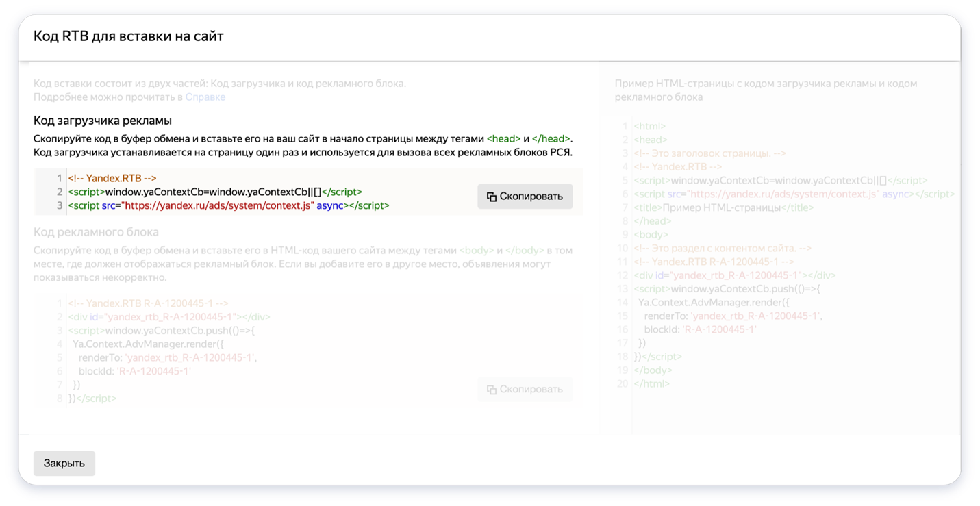Click the green <head> tag in loader instructions
The width and height of the screenshot is (980, 506).
point(504,139)
